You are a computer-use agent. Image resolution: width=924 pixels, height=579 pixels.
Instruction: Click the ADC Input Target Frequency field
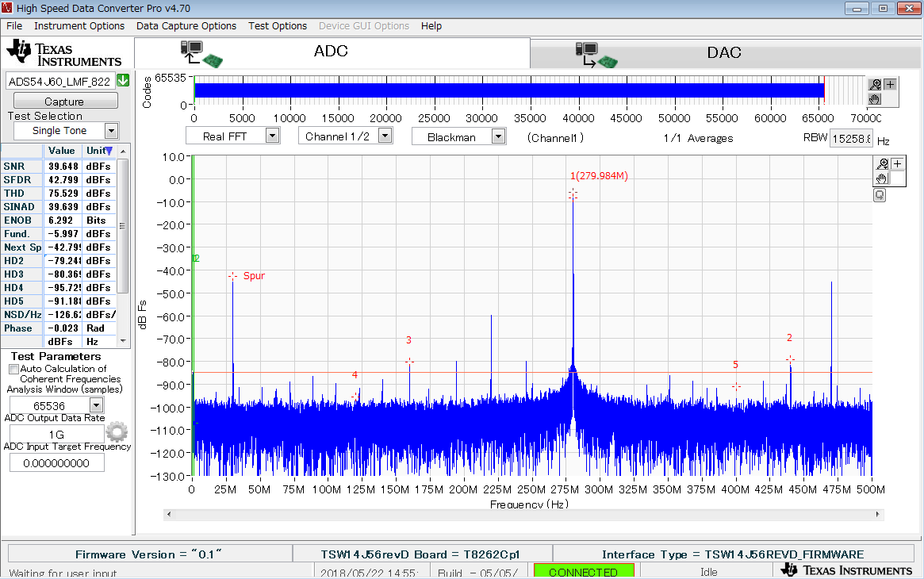(x=56, y=463)
